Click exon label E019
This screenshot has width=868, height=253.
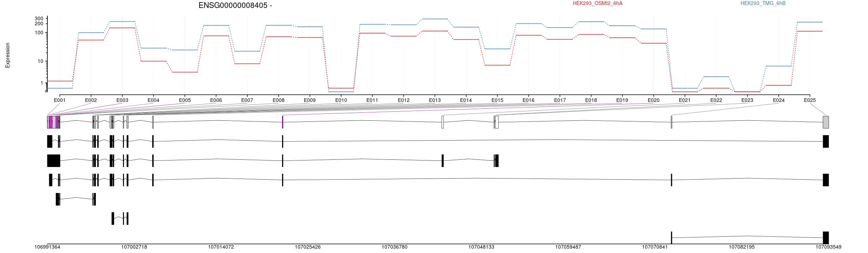pyautogui.click(x=622, y=100)
